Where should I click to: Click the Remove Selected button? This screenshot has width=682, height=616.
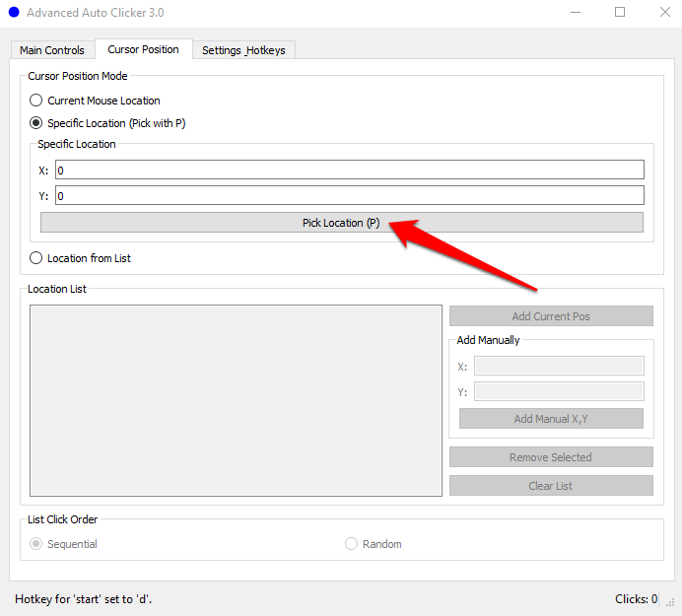pos(551,456)
